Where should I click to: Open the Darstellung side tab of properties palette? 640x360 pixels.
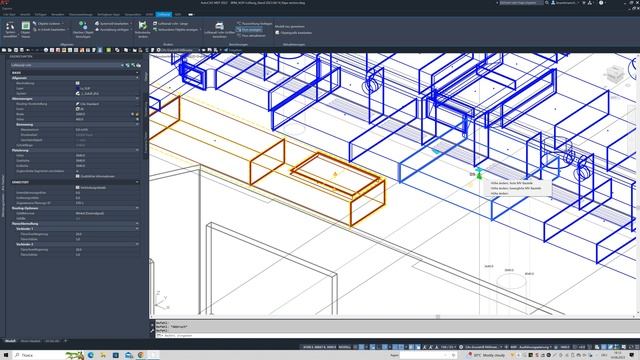(x=145, y=109)
